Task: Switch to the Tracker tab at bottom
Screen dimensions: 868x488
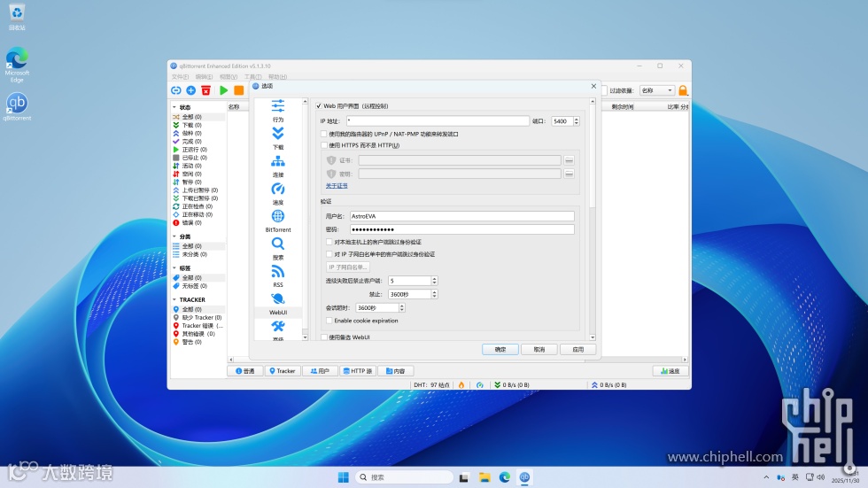Action: click(x=283, y=371)
